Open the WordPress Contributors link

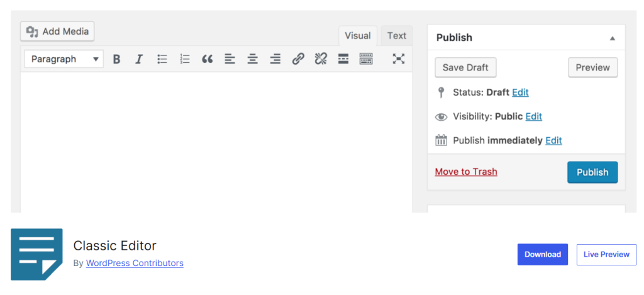(x=135, y=263)
